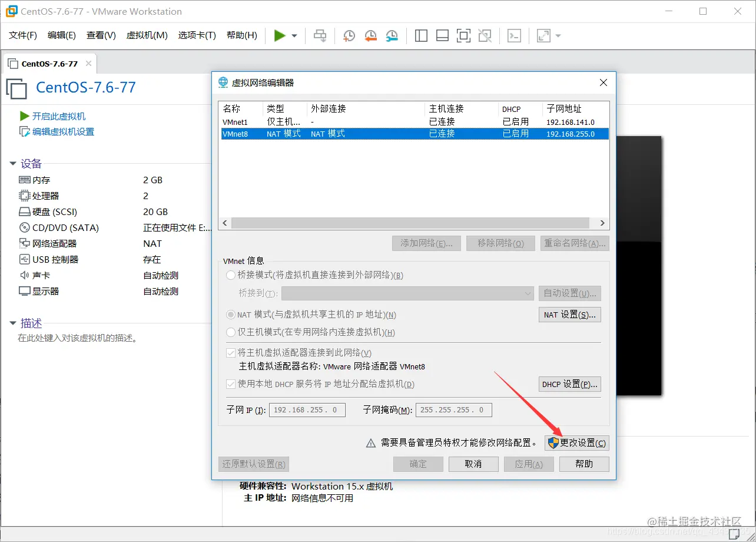Viewport: 756px width, 542px height.
Task: Click the sound card speaker icon
Action: pos(24,275)
